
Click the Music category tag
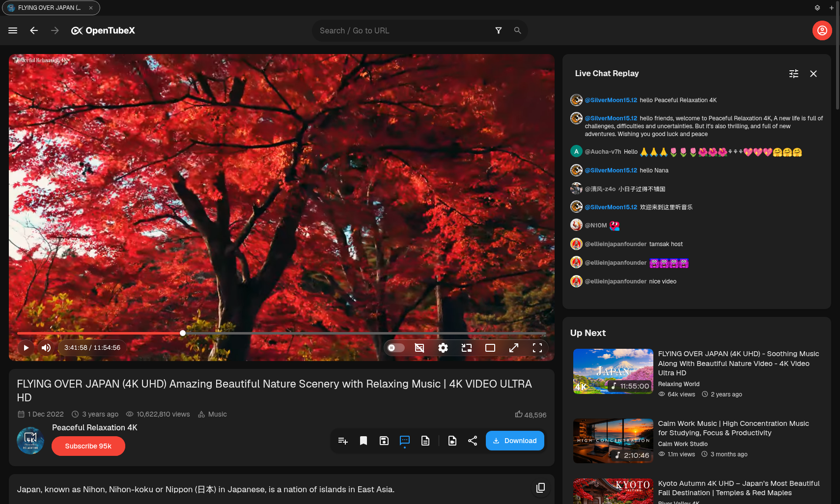pyautogui.click(x=212, y=414)
